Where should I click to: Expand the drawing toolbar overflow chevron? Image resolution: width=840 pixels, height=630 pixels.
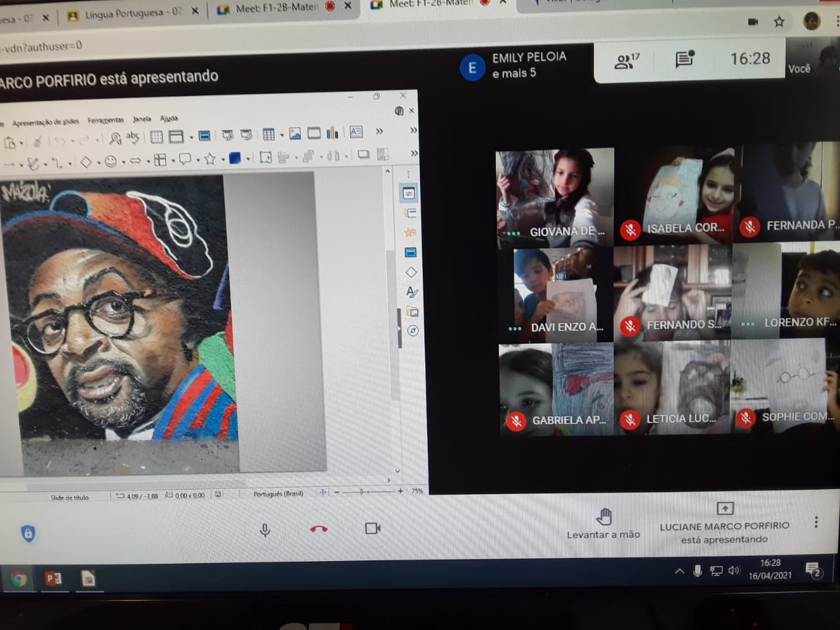click(414, 153)
